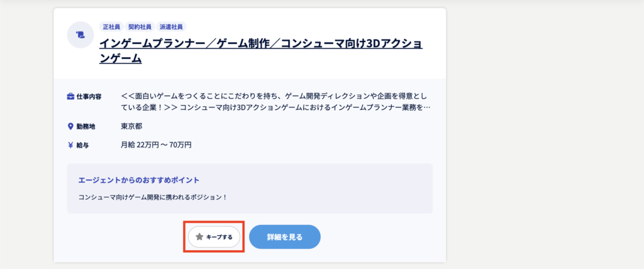
Task: Click the star icon inside the キープする button
Action: 199,237
